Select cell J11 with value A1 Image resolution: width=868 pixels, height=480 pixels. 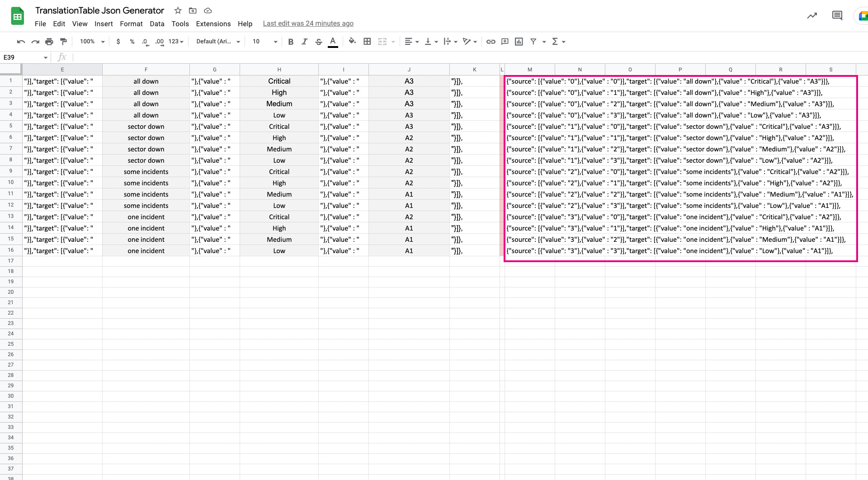click(x=409, y=194)
